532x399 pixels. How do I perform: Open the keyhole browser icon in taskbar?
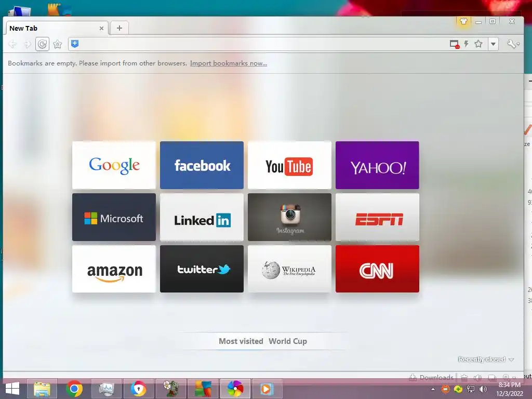(x=138, y=389)
